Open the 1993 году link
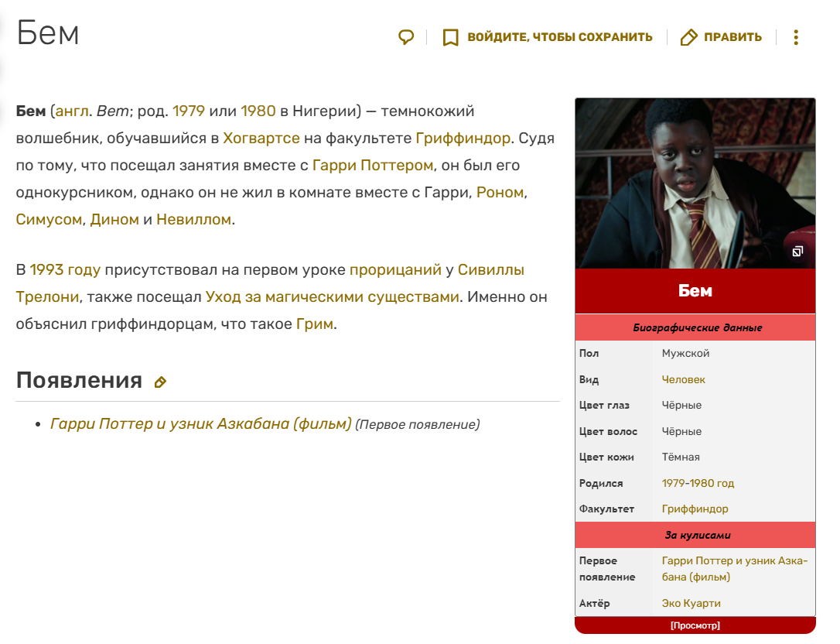The height and width of the screenshot is (644, 840). coord(65,269)
